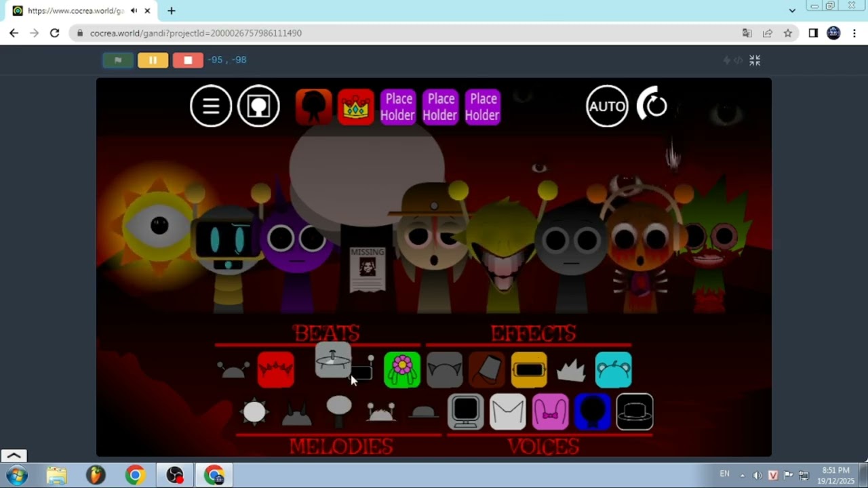Reload the cocrea.world page
The width and height of the screenshot is (868, 488).
click(54, 33)
